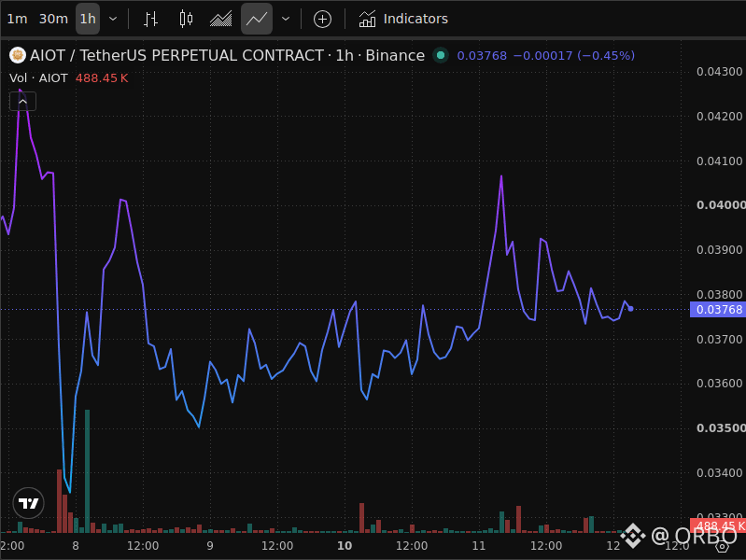The width and height of the screenshot is (746, 560).
Task: Select the line chart style
Action: [x=257, y=19]
